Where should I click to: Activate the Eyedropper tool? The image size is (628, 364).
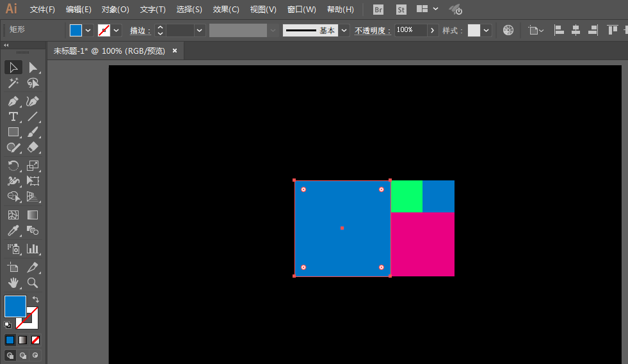(x=13, y=230)
